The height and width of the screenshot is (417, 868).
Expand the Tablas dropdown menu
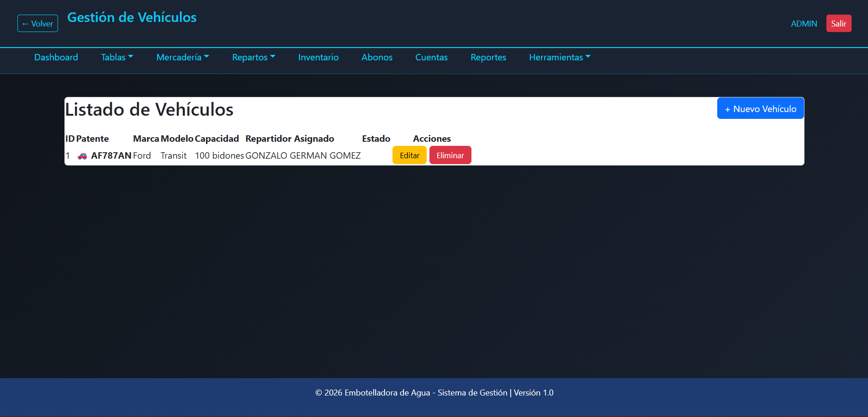click(117, 57)
